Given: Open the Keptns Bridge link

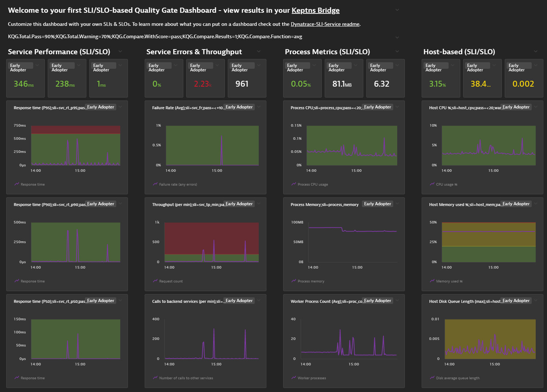Looking at the screenshot, I should pyautogui.click(x=316, y=10).
